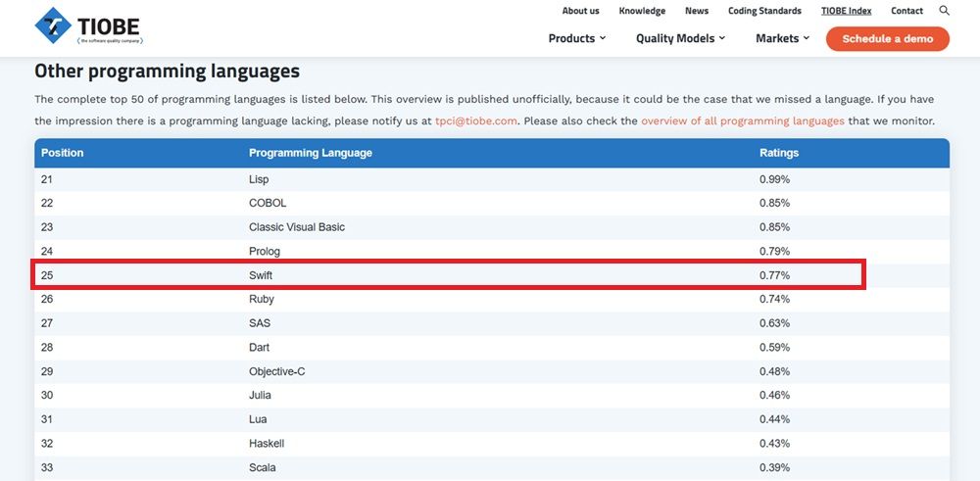Click the tpci@tiobe.com email link
The height and width of the screenshot is (481, 980).
[474, 120]
